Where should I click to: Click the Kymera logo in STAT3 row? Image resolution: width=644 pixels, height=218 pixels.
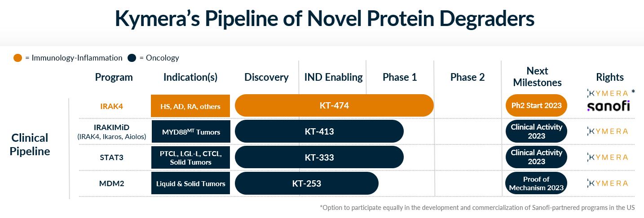608,157
